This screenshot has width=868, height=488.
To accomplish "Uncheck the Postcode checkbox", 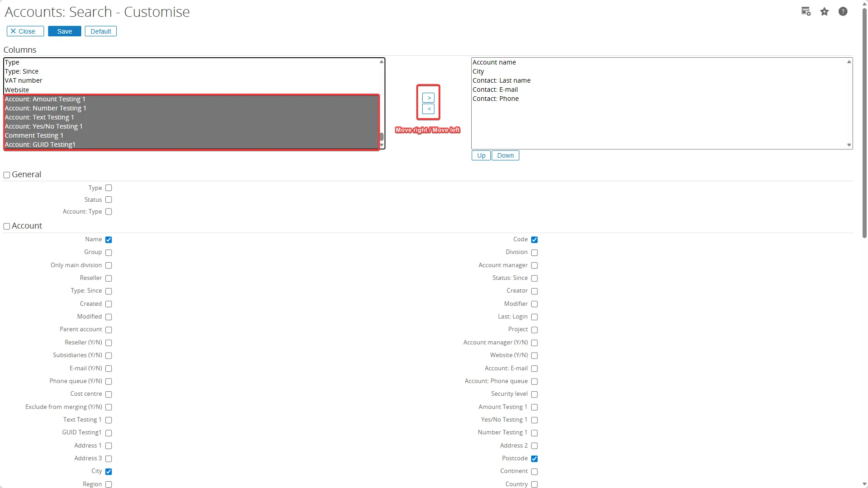I will point(534,459).
